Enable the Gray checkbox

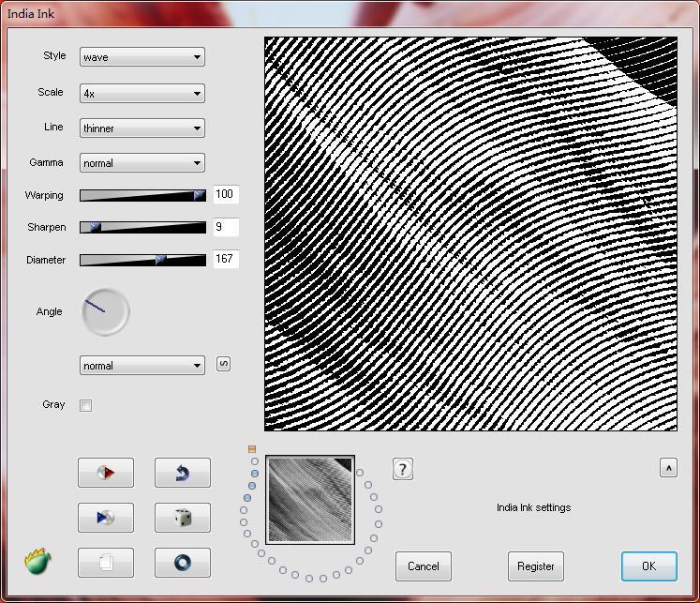86,406
